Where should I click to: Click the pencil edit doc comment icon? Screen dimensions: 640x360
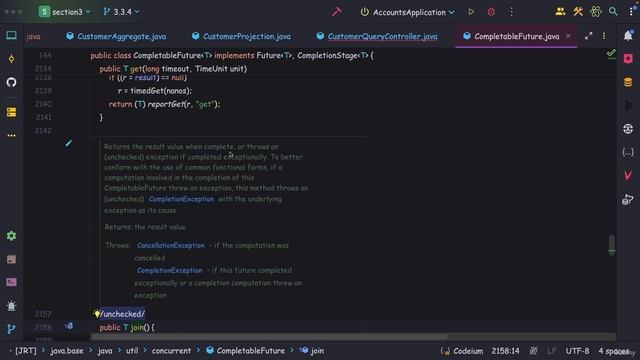(x=69, y=143)
